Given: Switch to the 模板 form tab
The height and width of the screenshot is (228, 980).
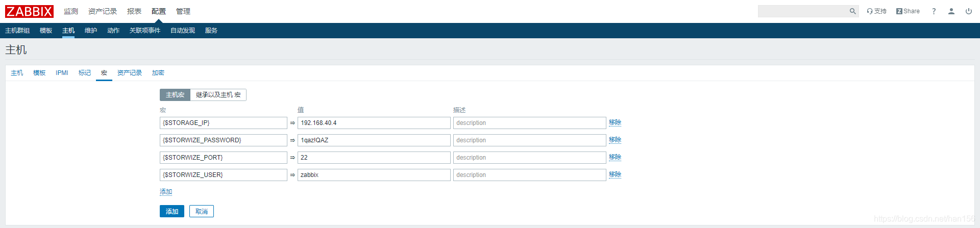Looking at the screenshot, I should pos(39,73).
